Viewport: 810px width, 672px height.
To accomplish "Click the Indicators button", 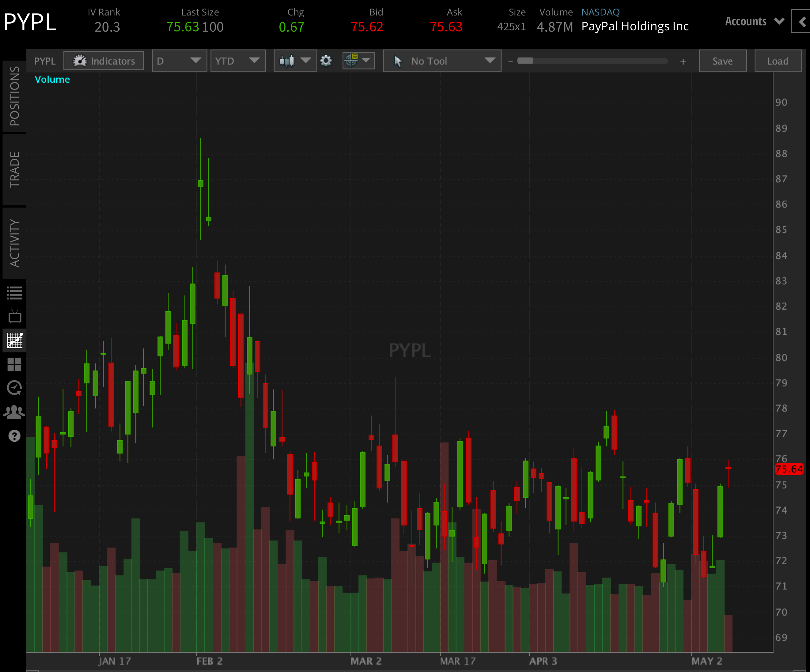I will (x=103, y=61).
